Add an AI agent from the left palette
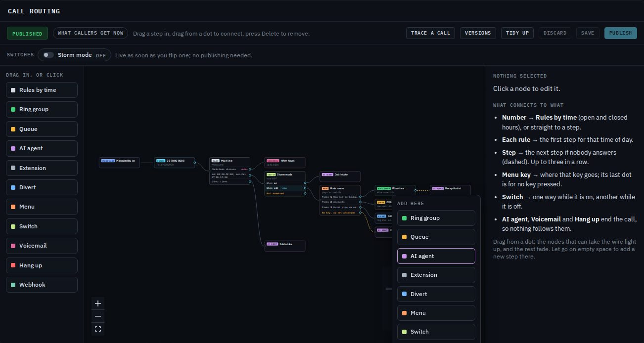The image size is (644, 343). click(42, 148)
